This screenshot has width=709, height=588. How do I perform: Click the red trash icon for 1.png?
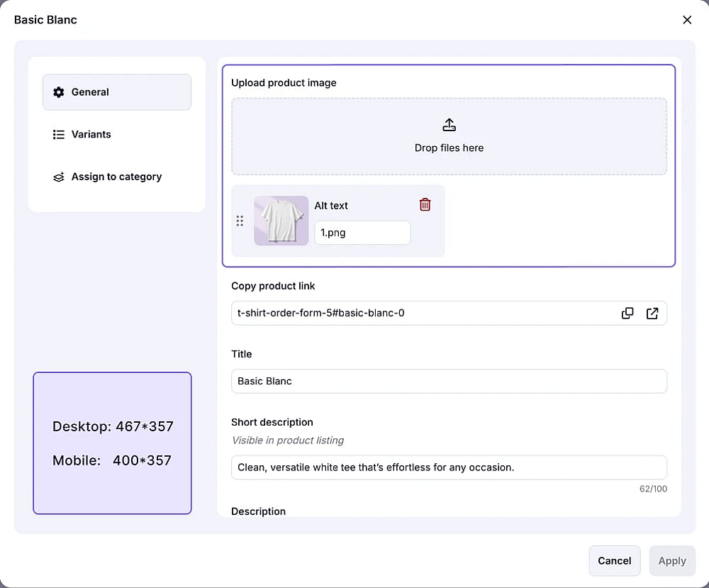click(x=425, y=205)
